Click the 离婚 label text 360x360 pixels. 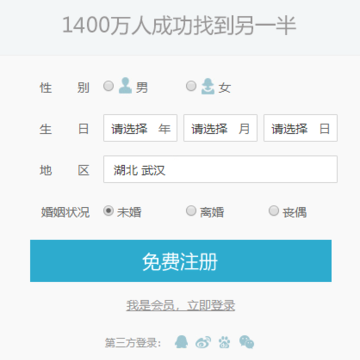click(x=212, y=212)
